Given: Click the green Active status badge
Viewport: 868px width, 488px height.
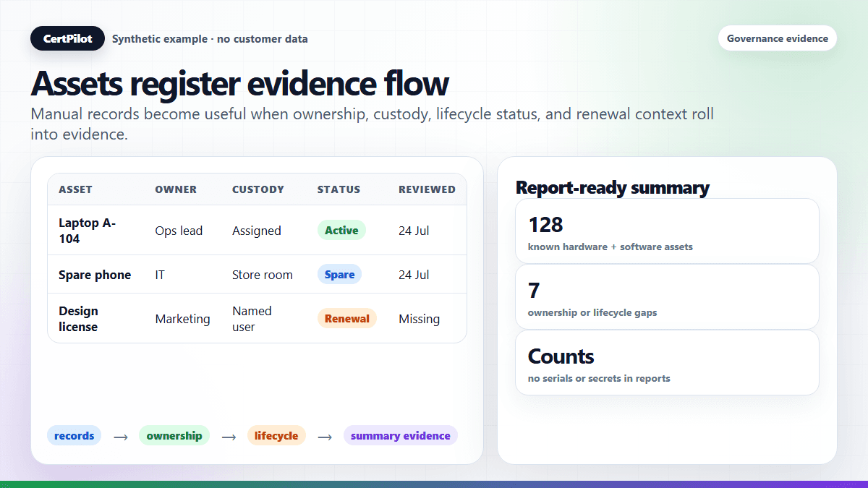Looking at the screenshot, I should 341,231.
